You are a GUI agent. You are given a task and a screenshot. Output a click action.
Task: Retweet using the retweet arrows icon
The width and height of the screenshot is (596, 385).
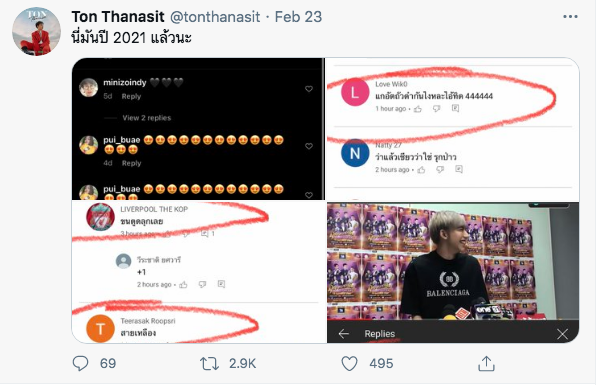tap(209, 364)
